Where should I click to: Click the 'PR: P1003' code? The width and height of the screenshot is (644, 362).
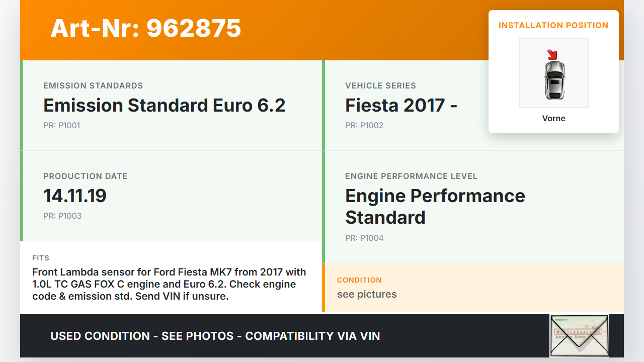[x=62, y=216]
